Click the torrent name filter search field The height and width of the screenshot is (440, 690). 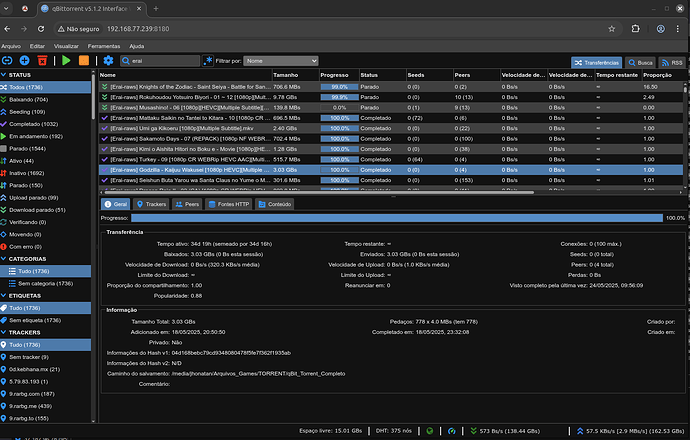click(161, 61)
